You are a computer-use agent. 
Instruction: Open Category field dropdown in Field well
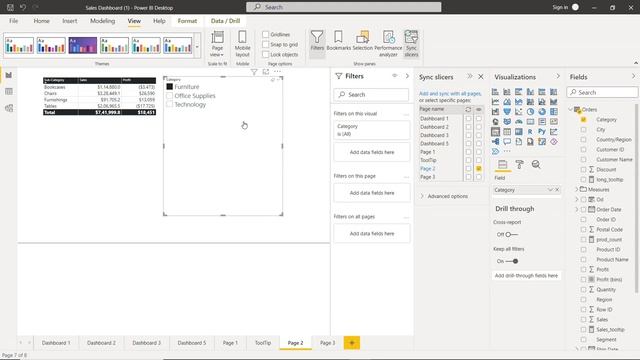pos(550,190)
